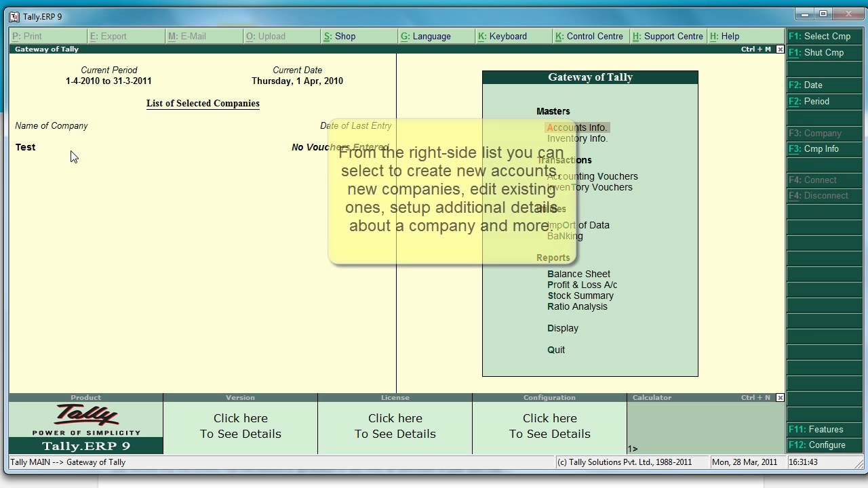Close the Calculator panel with its X
Viewport: 868px width, 488px height.
(780, 398)
